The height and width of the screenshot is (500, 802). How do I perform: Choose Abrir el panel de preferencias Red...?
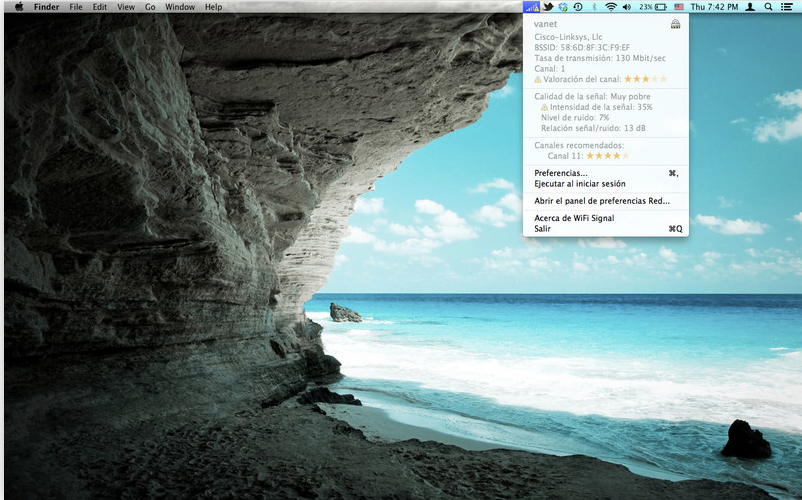click(606, 201)
